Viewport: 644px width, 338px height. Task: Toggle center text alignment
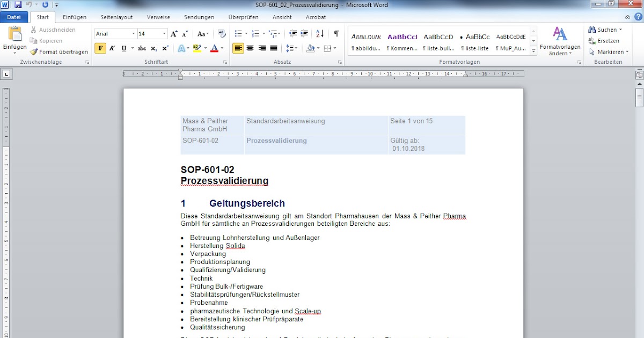tap(250, 48)
